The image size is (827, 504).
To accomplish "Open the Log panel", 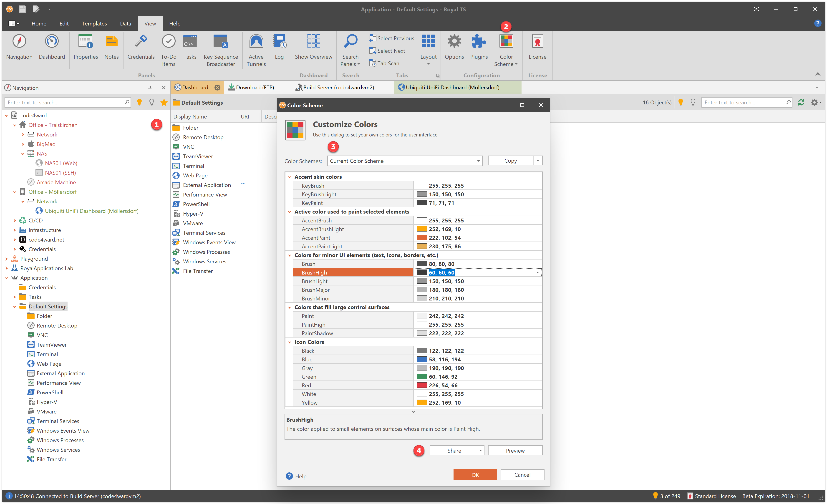I will click(x=279, y=47).
